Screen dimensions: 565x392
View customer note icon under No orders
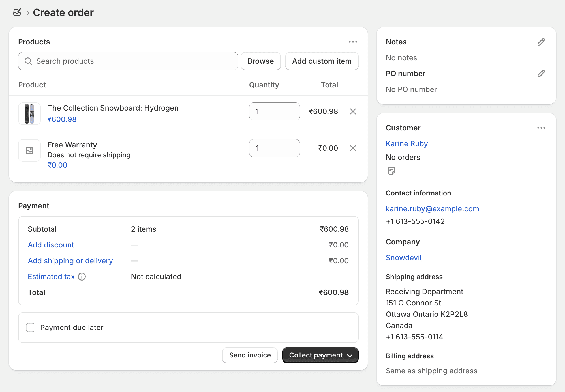click(391, 171)
